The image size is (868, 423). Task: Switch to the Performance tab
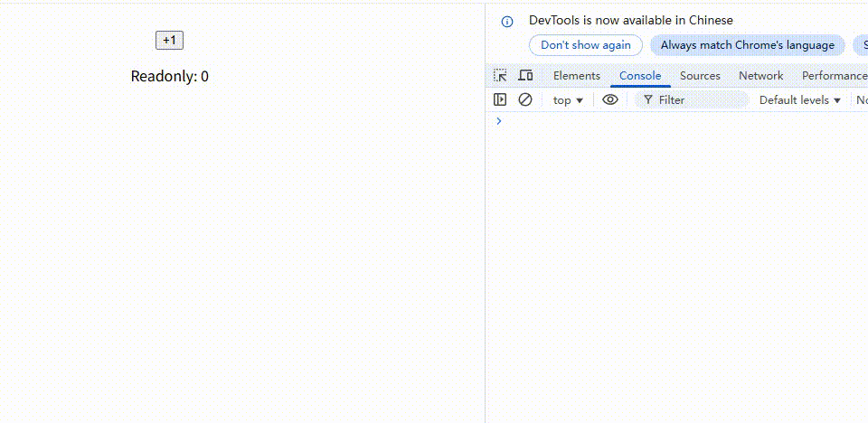click(833, 76)
